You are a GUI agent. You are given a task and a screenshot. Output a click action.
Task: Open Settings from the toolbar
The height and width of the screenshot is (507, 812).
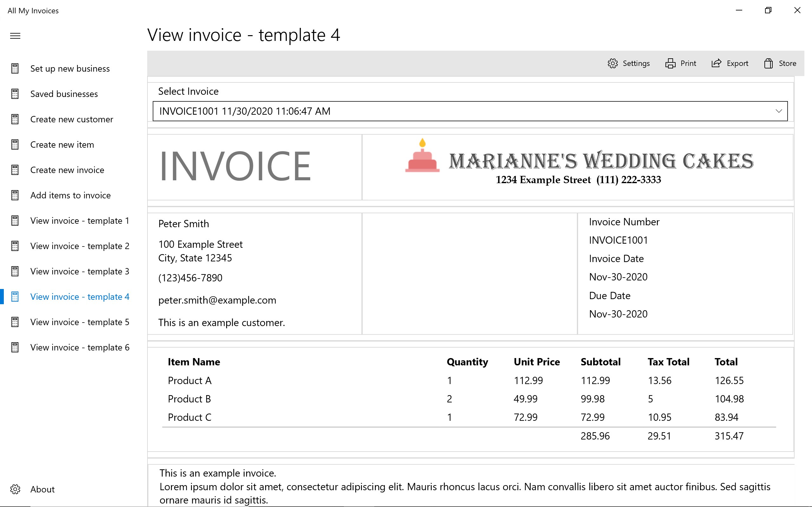(x=629, y=63)
